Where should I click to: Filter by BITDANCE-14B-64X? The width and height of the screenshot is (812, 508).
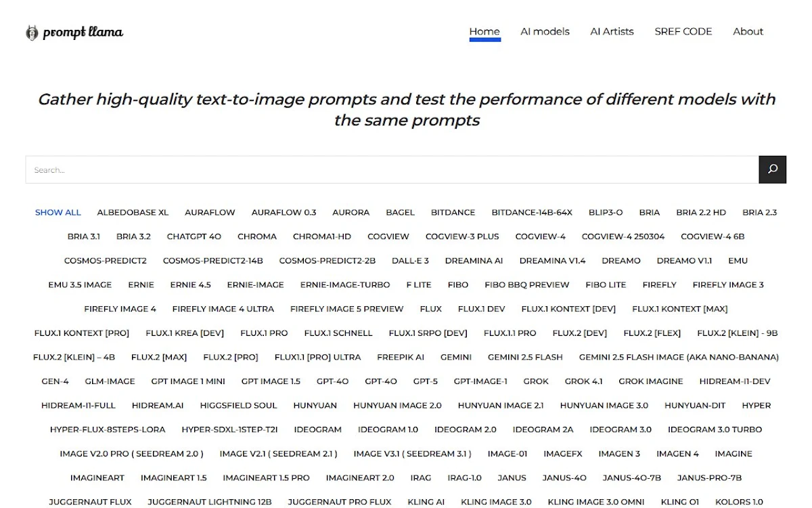click(532, 212)
